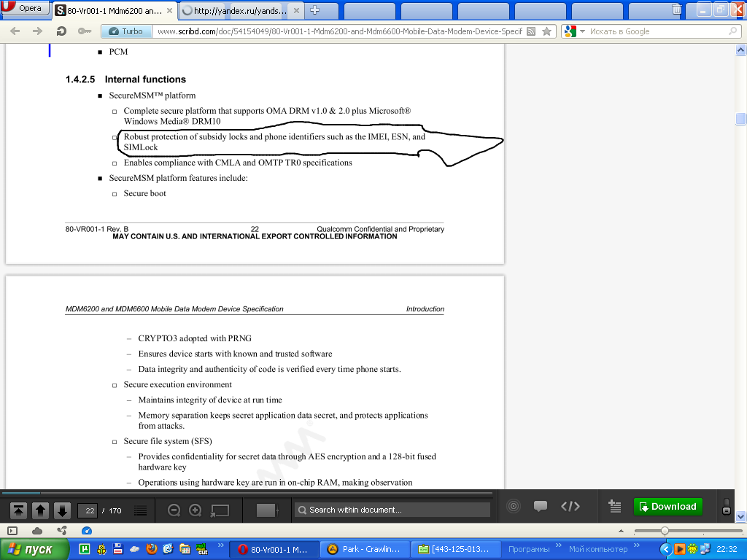Click the Search within document field

pos(392,510)
